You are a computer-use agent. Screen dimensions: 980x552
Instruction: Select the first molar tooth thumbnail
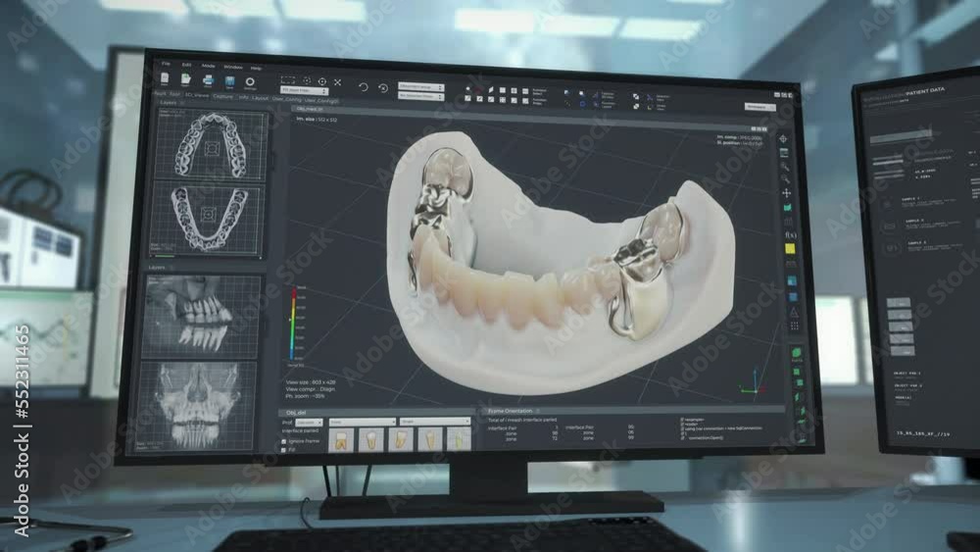click(x=341, y=440)
